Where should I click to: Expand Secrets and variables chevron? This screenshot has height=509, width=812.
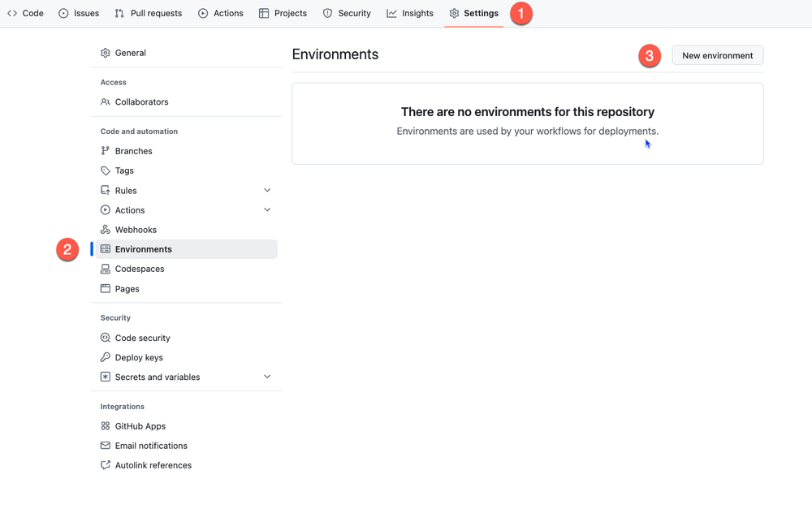pyautogui.click(x=267, y=377)
